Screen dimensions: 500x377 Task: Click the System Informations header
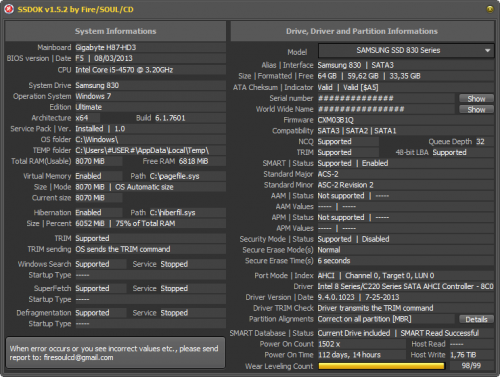coord(115,31)
